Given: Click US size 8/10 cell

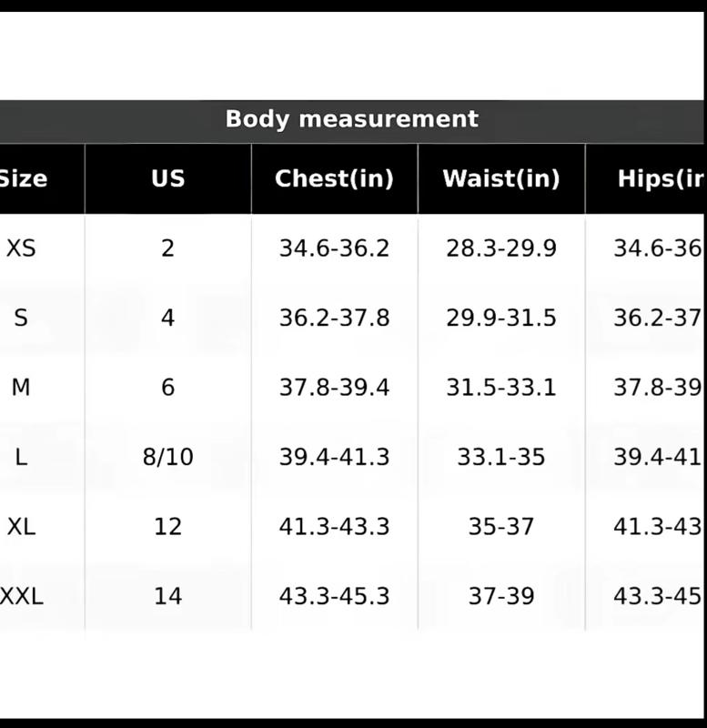Looking at the screenshot, I should [x=167, y=457].
